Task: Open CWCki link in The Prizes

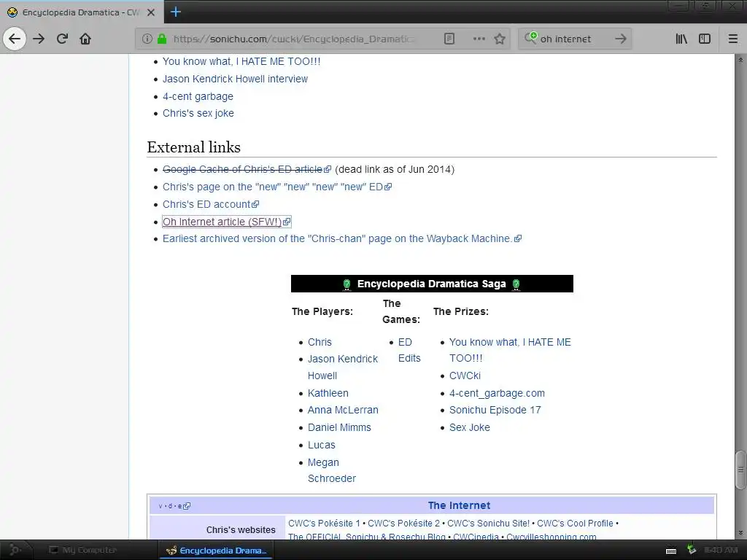Action: pyautogui.click(x=465, y=376)
